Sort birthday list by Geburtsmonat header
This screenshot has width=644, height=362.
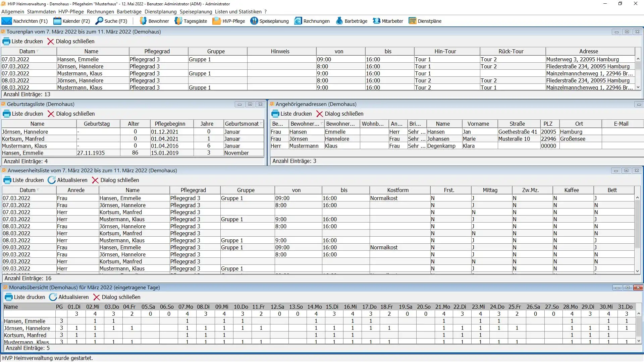click(242, 124)
